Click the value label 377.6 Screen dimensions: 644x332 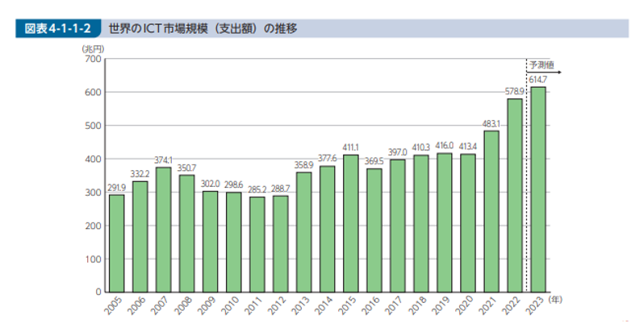(x=328, y=159)
